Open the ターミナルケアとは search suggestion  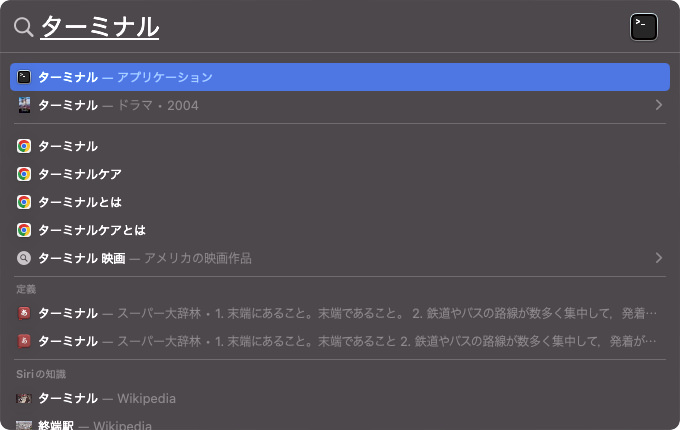(340, 230)
